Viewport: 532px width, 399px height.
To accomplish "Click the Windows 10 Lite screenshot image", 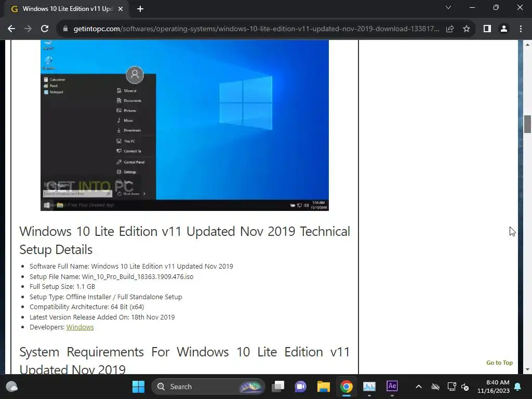I will point(184,125).
